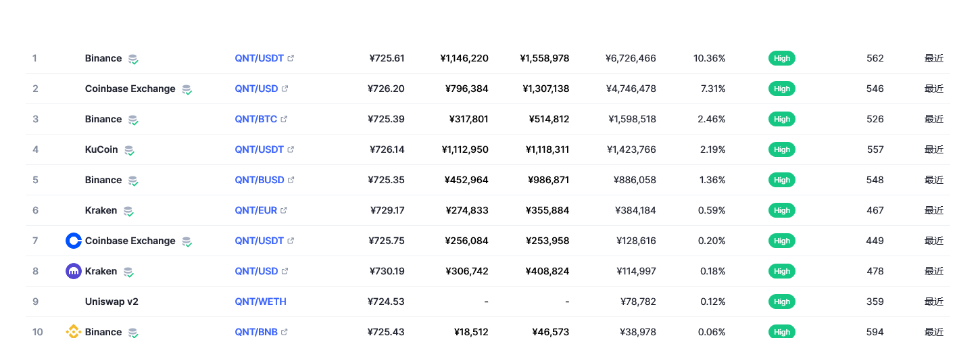Image resolution: width=980 pixels, height=338 pixels.
Task: Click 最近 in the Uniswap v2 row
Action: pos(934,301)
